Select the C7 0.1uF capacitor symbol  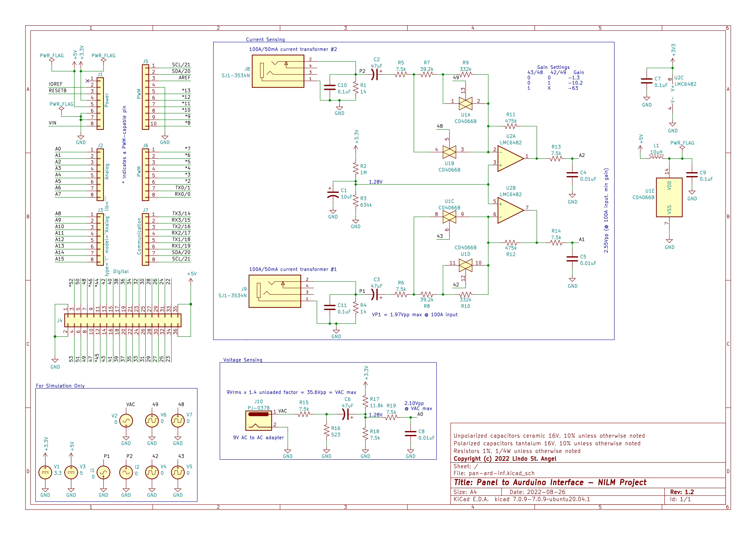tap(647, 81)
